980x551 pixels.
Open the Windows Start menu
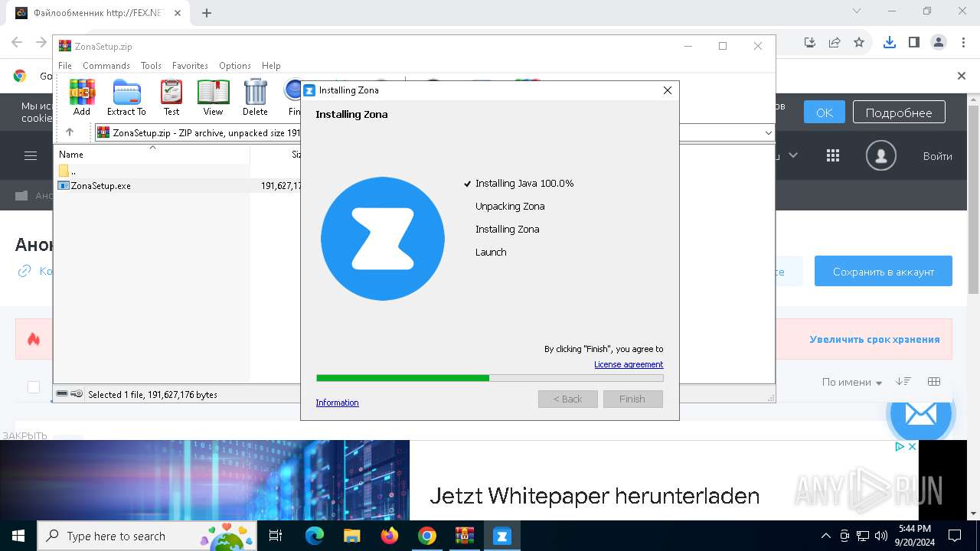pos(18,536)
